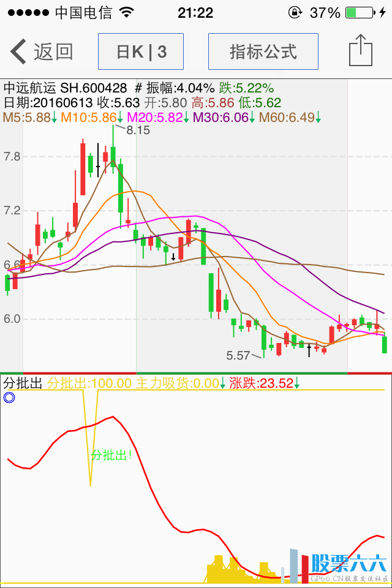Tap the 中远航运 SH.600428 stock title

click(66, 88)
